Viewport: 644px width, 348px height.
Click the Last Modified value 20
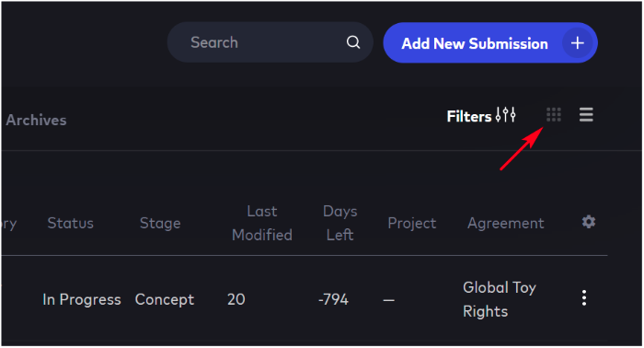click(236, 299)
